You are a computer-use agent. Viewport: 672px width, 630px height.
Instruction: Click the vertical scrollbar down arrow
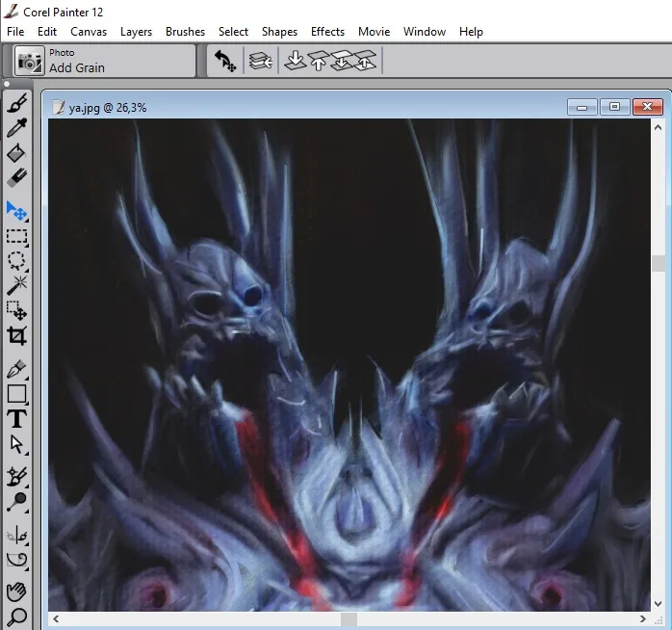[658, 604]
